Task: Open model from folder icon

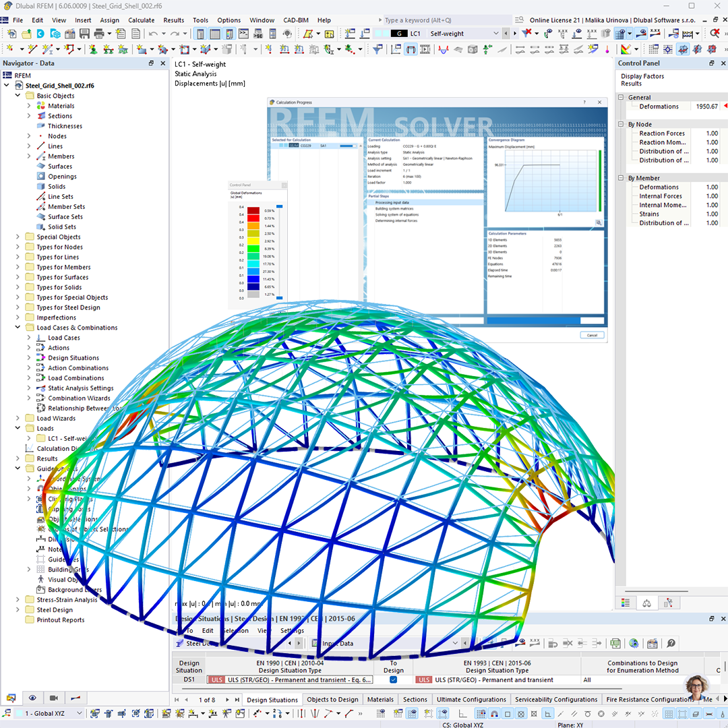Action: [26, 34]
